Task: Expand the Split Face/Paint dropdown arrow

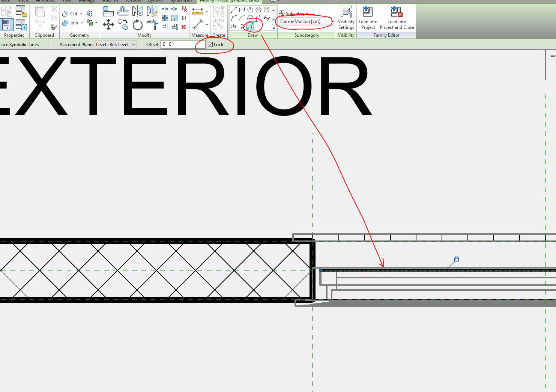Action: tap(96, 23)
